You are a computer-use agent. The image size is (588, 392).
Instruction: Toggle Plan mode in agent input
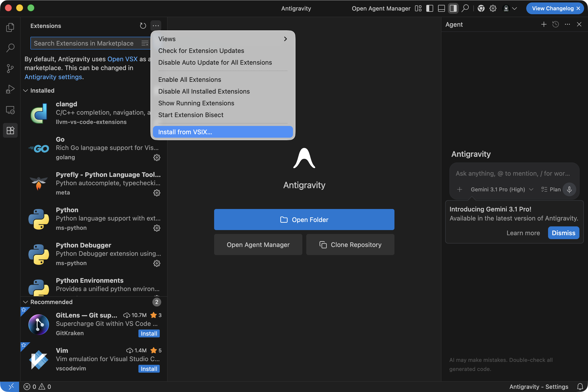click(551, 189)
